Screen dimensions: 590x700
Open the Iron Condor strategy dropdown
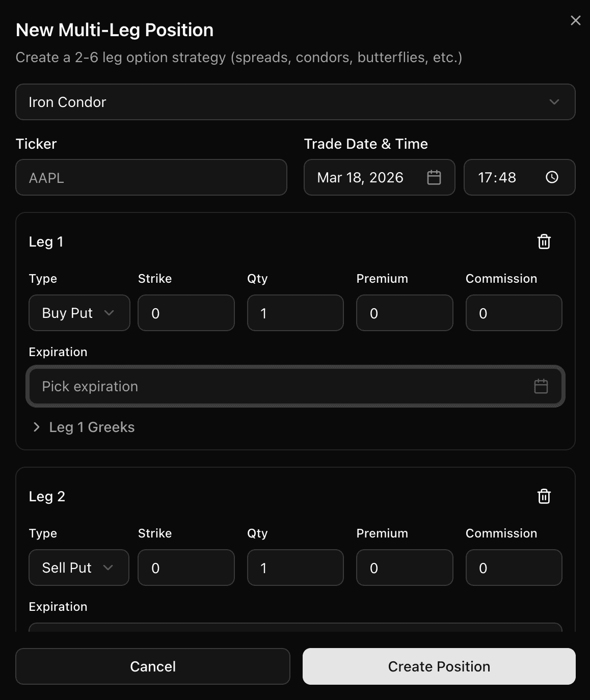tap(296, 102)
